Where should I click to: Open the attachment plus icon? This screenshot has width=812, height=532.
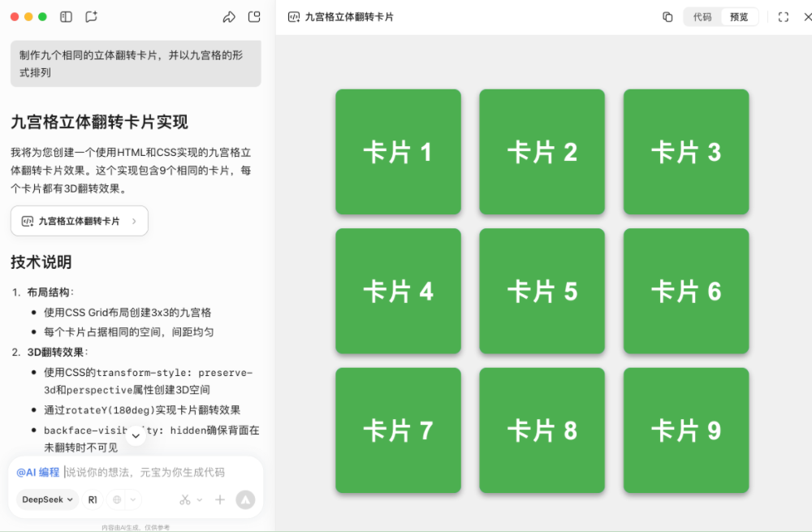pyautogui.click(x=220, y=500)
